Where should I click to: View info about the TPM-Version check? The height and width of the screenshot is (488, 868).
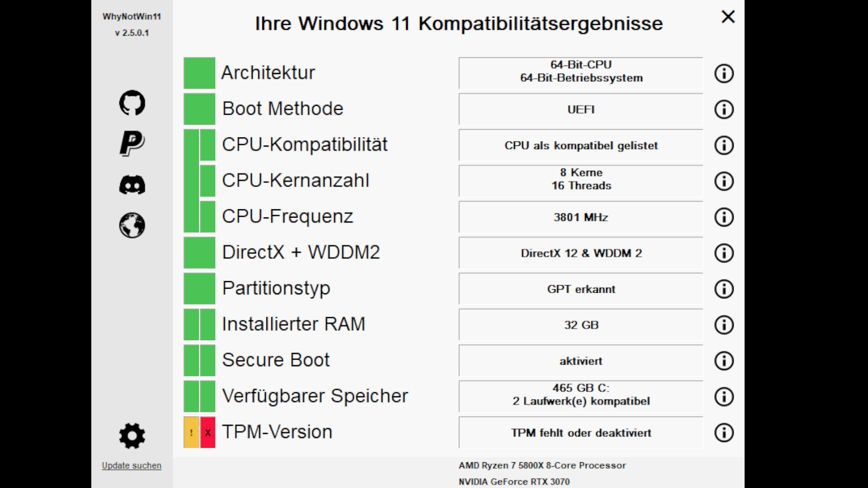point(724,432)
